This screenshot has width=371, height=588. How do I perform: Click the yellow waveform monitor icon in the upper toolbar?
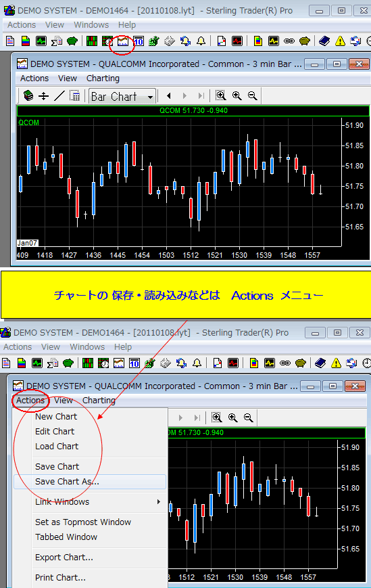(x=273, y=41)
